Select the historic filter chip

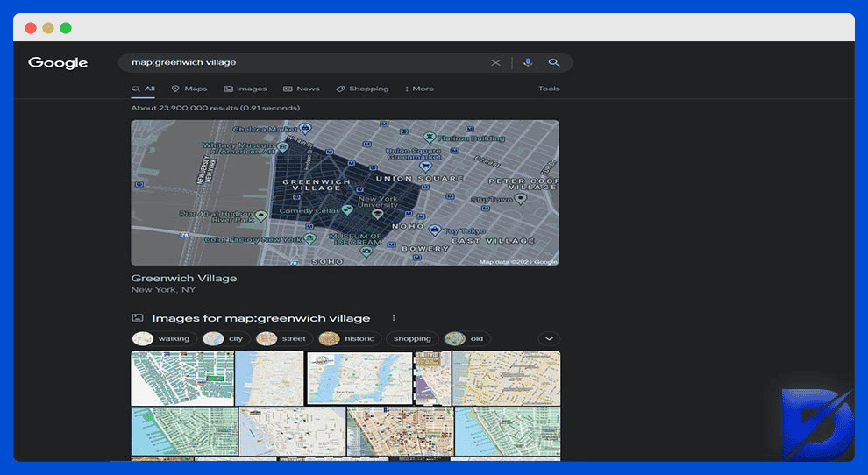(350, 339)
